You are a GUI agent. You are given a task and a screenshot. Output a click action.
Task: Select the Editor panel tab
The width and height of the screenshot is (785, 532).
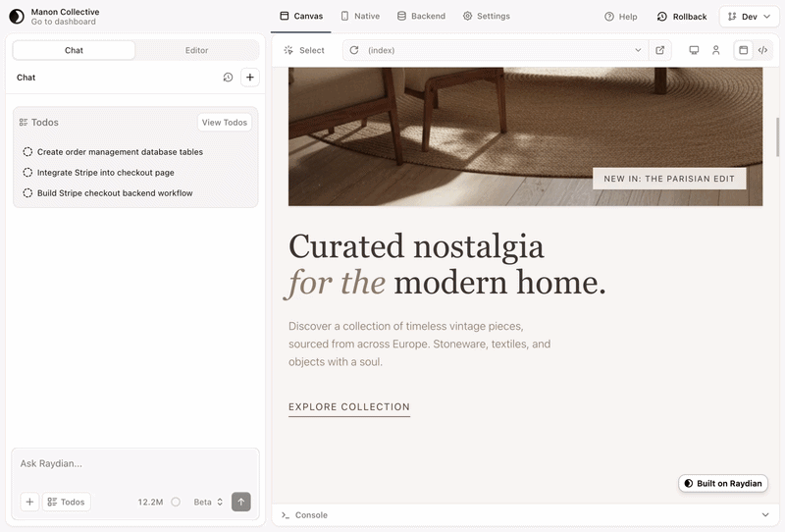click(x=197, y=50)
